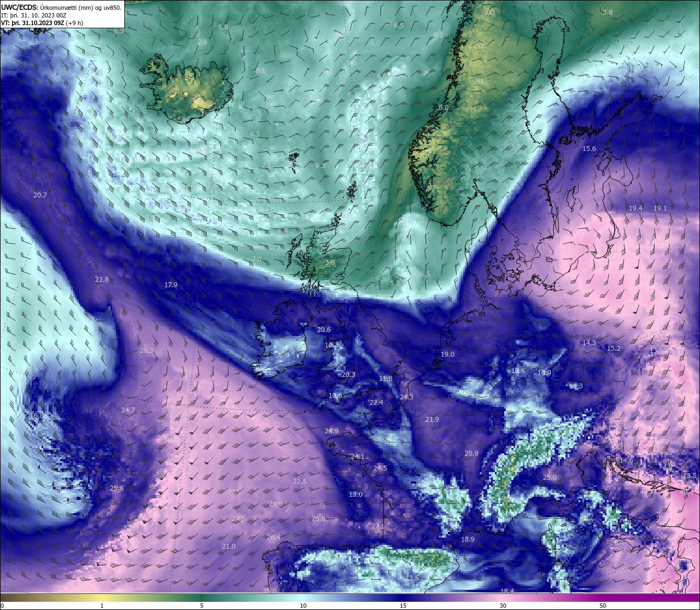Image resolution: width=700 pixels, height=610 pixels.
Task: Click the 7.1 value label
Action: [x=266, y=165]
